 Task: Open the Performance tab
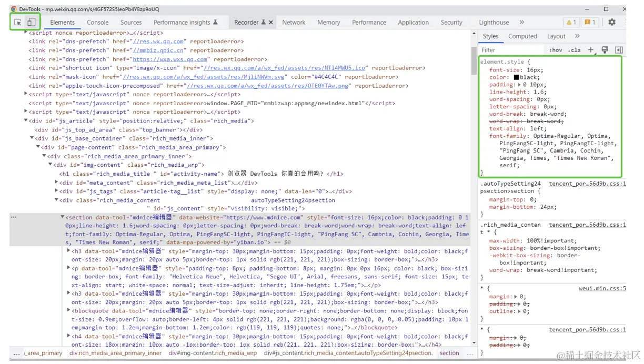pyautogui.click(x=369, y=22)
